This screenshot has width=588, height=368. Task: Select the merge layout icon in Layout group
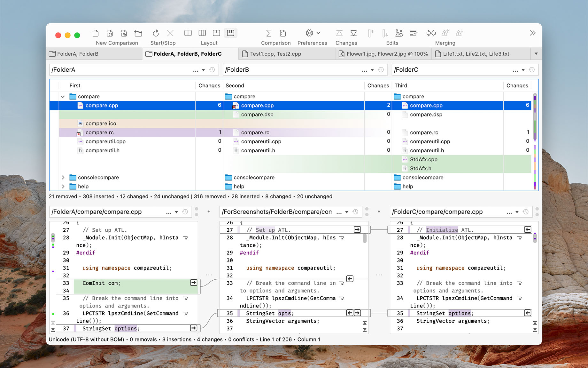217,33
